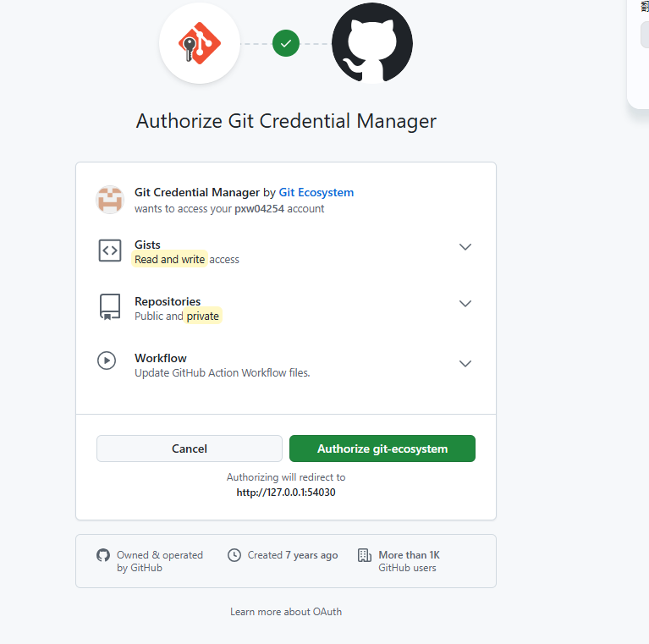The image size is (649, 644).
Task: Click GitHub mark beside Owned & operated
Action: click(103, 555)
